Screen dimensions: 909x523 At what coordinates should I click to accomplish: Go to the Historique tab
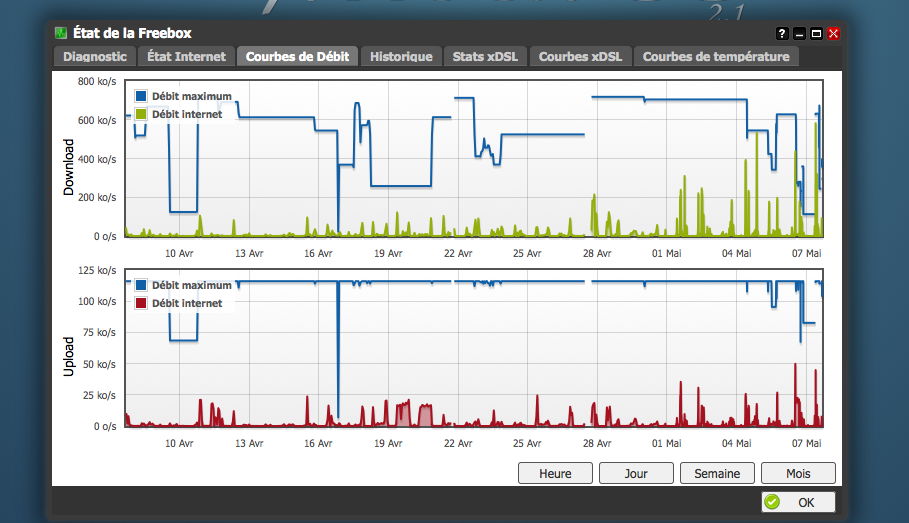[401, 56]
